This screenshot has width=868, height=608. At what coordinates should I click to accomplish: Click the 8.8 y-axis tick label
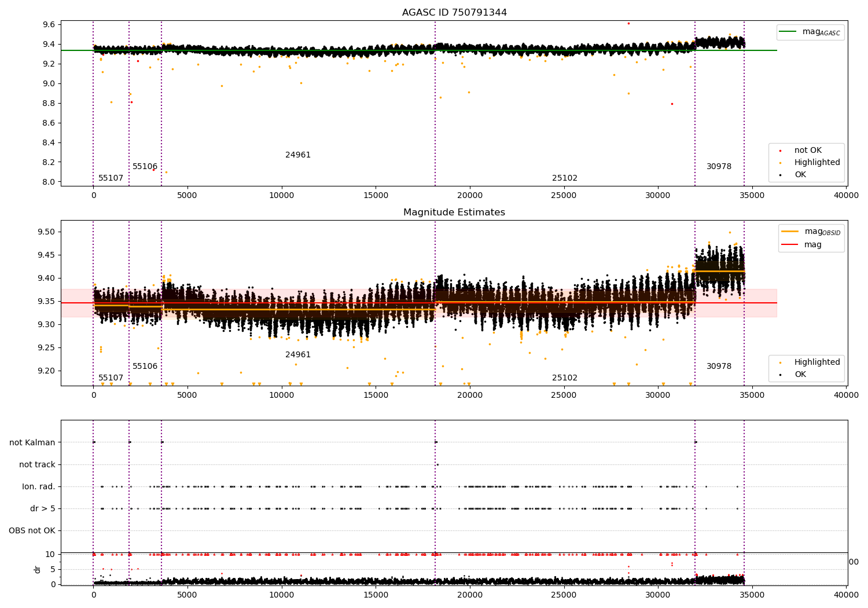(x=49, y=103)
